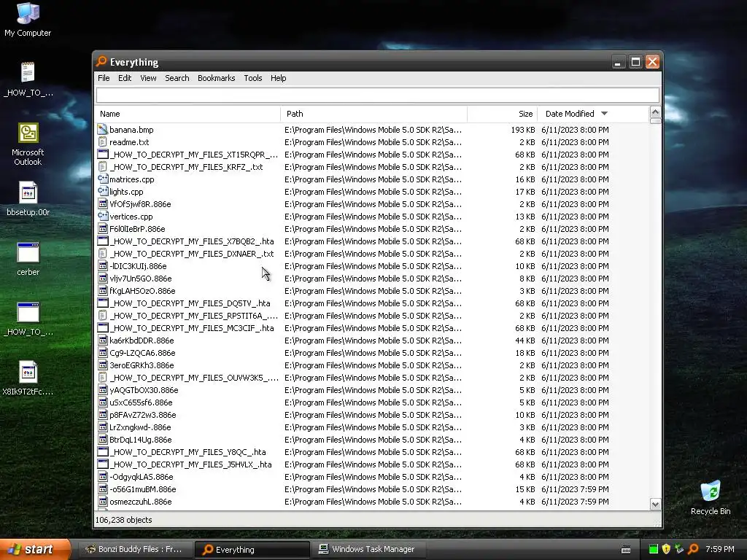Select file p8FAvZ72w3.886e
This screenshot has width=747, height=560.
(143, 415)
